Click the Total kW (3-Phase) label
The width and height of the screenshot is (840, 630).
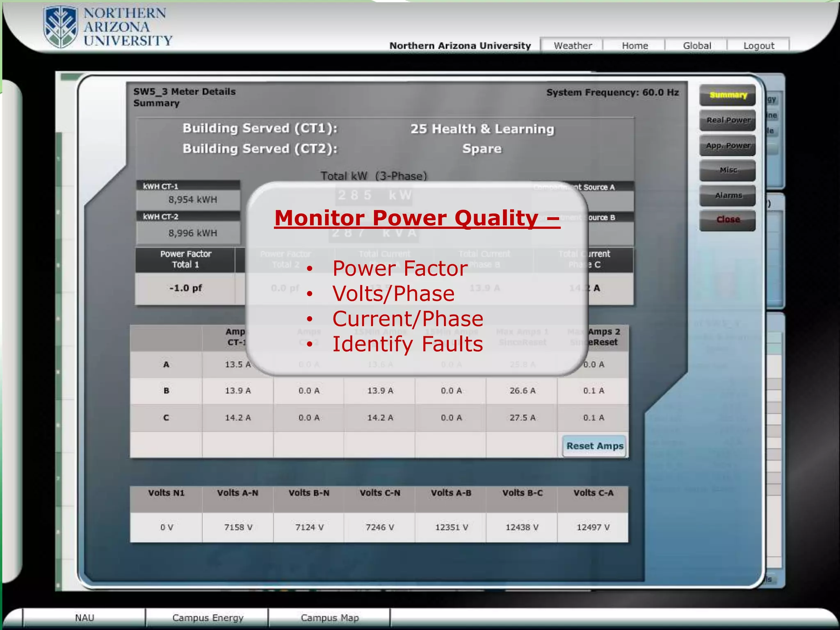(374, 176)
